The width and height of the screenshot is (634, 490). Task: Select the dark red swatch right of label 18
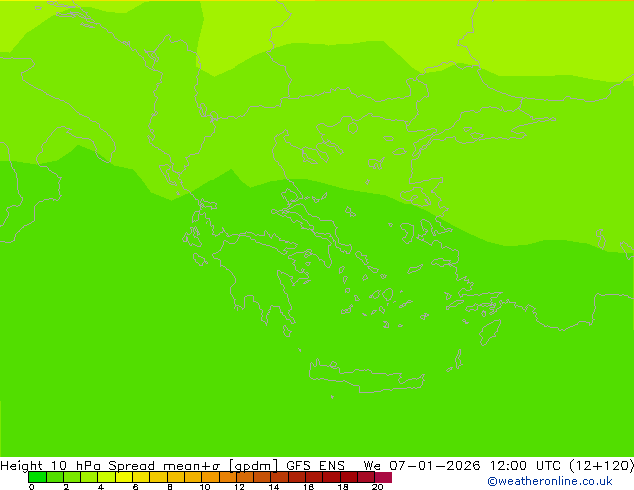(349, 477)
